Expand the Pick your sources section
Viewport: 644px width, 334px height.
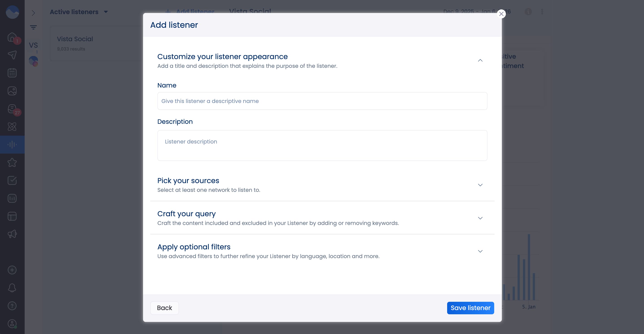480,185
